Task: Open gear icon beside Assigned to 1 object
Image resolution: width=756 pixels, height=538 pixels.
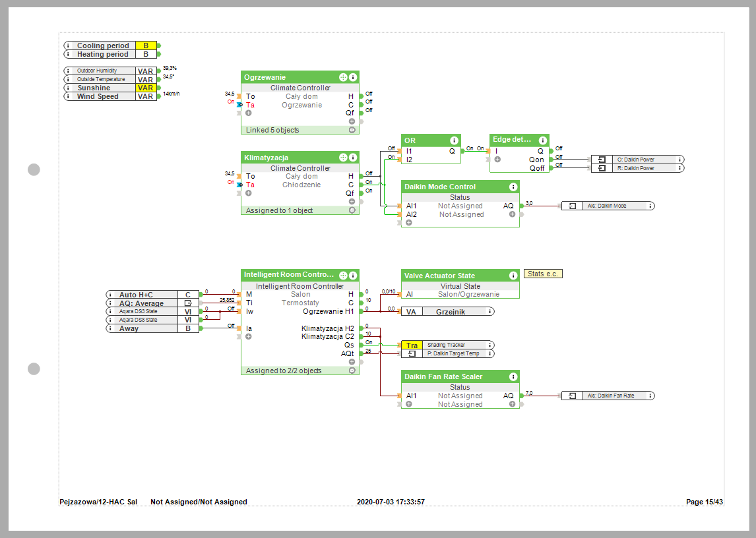Action: pos(352,211)
